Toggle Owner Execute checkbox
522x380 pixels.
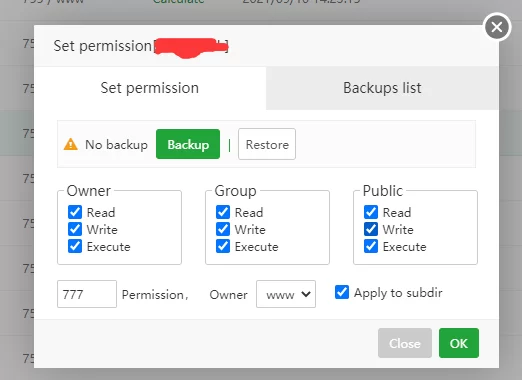[75, 246]
